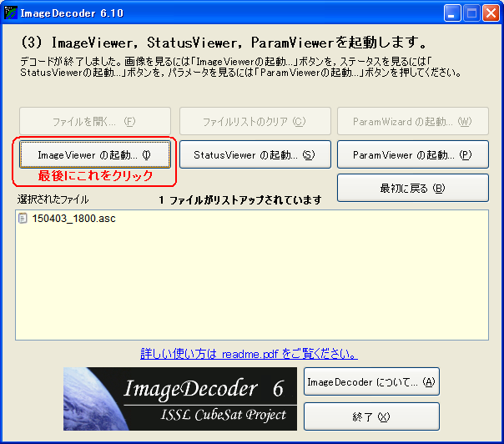
Task: Click the 1 ファイルがリストアップされています status text
Action: tap(240, 200)
